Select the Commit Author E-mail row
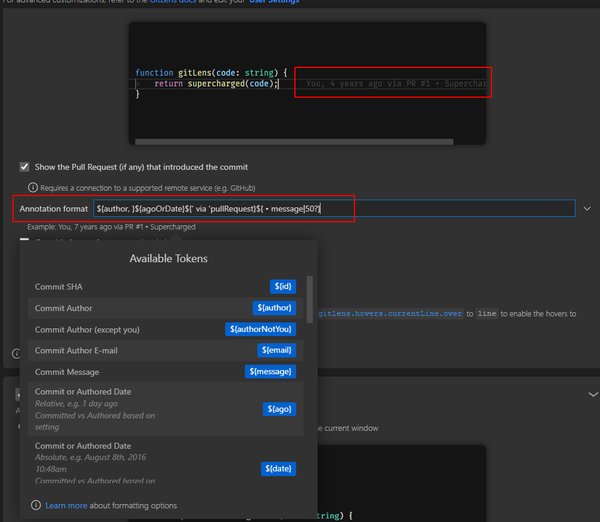Screen dimensions: 600x522 tap(165, 350)
